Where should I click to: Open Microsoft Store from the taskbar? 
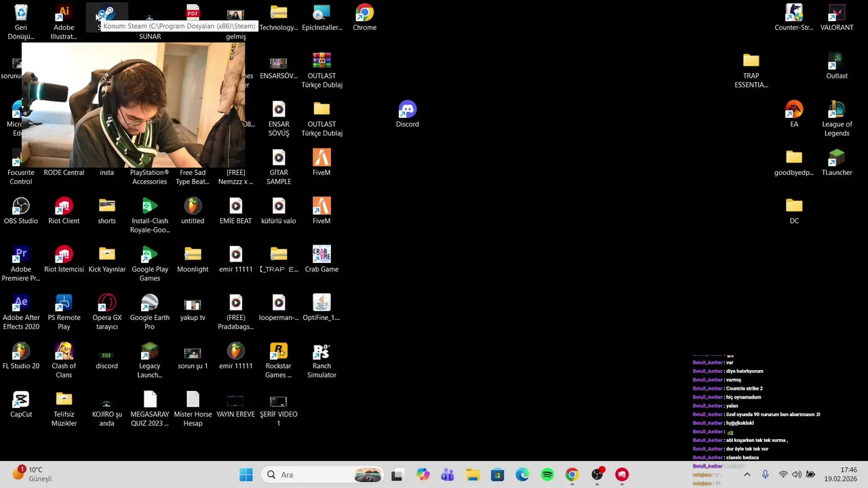[498, 474]
